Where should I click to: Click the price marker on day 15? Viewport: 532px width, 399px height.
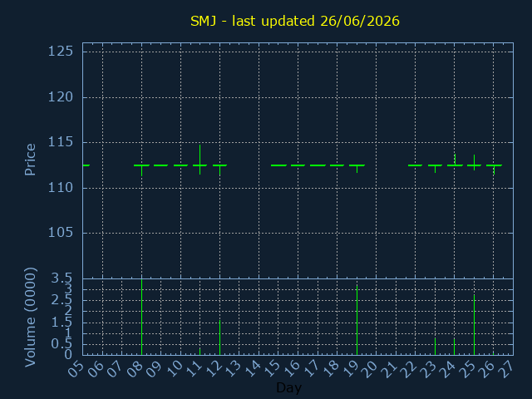[x=279, y=165]
